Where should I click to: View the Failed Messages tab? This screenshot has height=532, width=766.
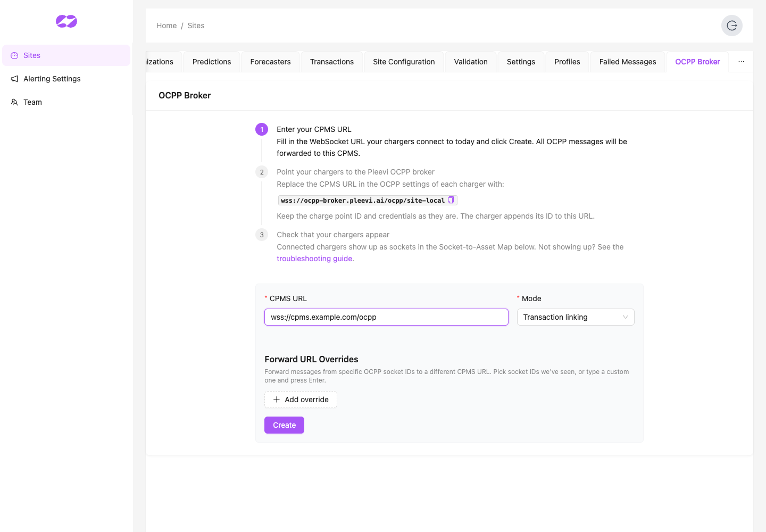pyautogui.click(x=628, y=62)
